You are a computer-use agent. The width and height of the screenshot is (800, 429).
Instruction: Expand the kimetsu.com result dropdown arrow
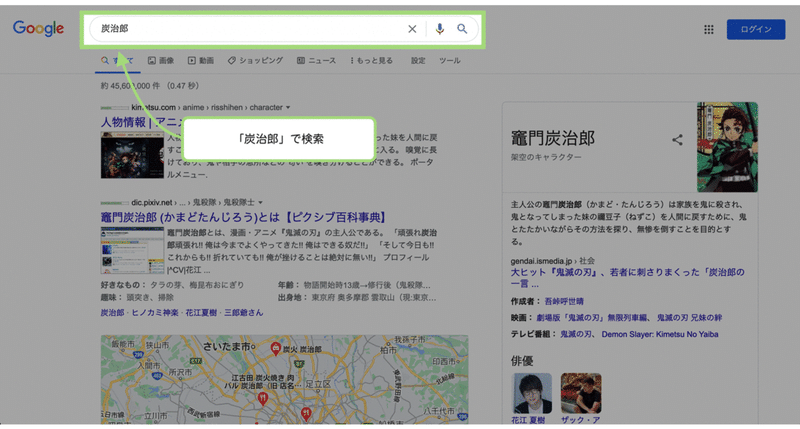[x=288, y=108]
